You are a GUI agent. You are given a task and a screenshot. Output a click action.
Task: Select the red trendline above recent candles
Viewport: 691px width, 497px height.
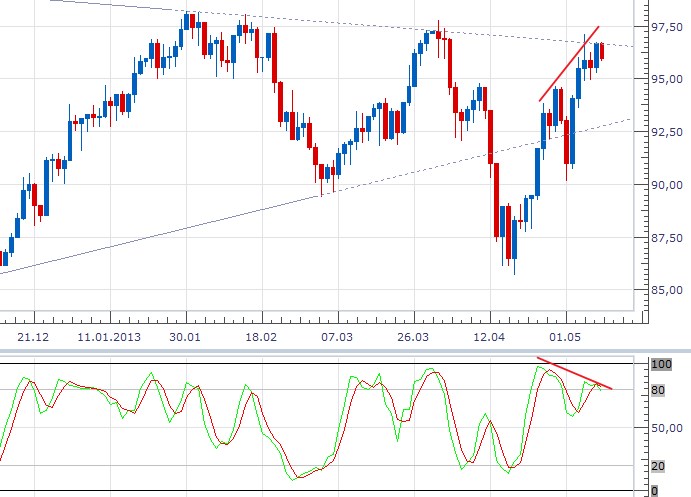point(569,63)
